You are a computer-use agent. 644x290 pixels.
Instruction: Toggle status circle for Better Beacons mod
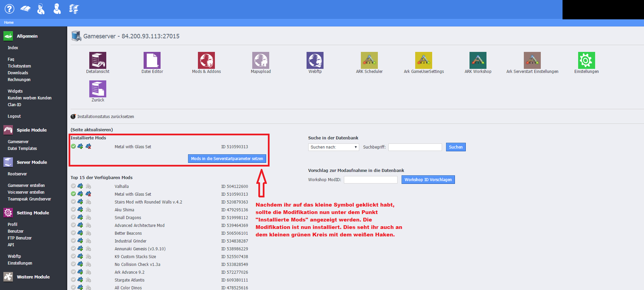(73, 233)
